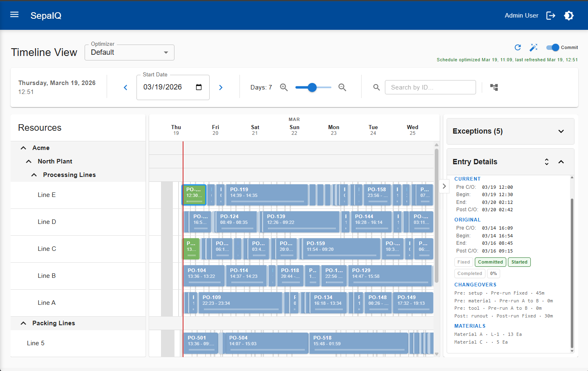
Task: Click the hierarchy tree view icon
Action: click(x=494, y=87)
